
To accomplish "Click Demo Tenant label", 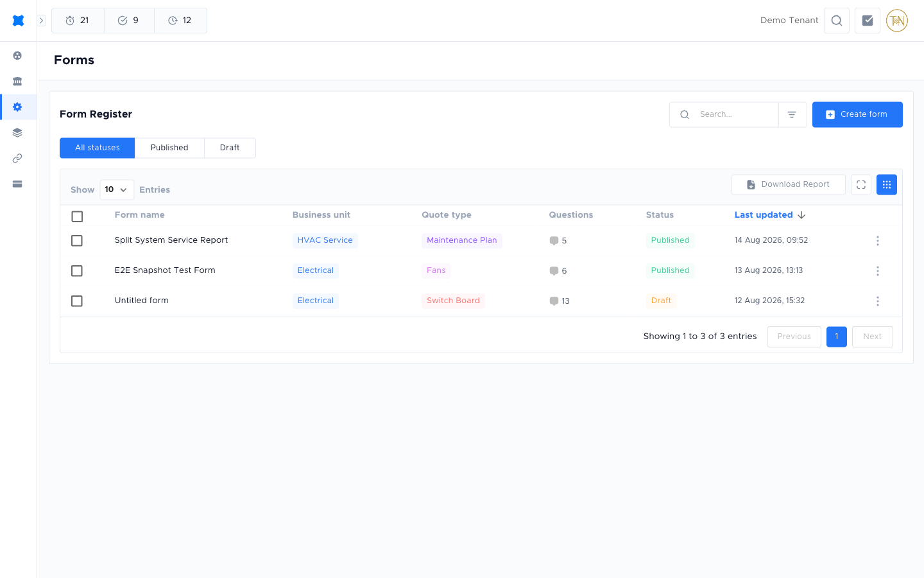I will (789, 21).
